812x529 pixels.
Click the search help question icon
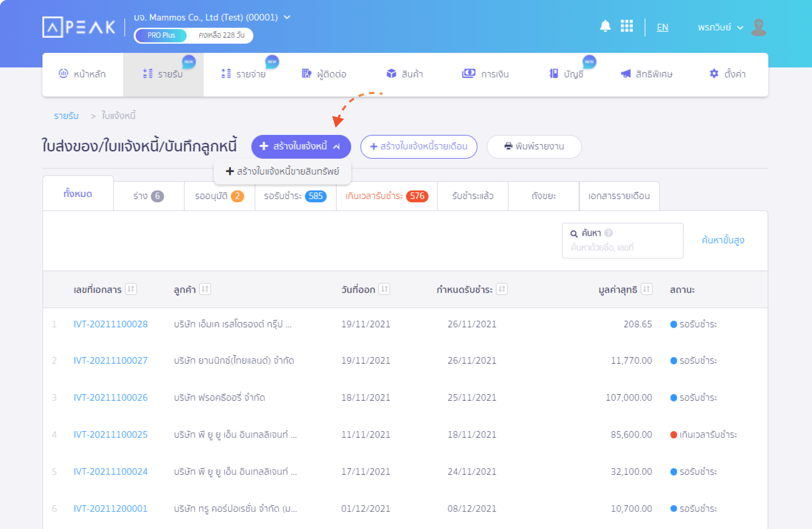609,233
